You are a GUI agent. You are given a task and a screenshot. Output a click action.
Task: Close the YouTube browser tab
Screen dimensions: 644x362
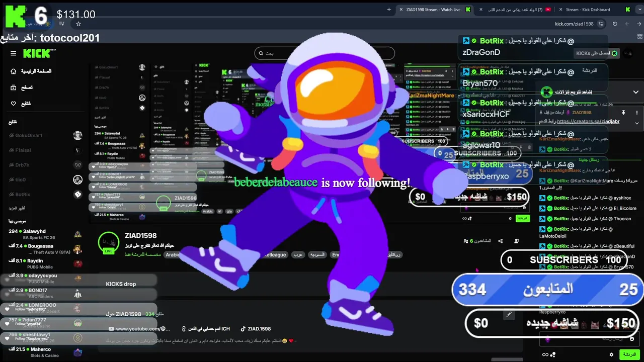point(481,10)
